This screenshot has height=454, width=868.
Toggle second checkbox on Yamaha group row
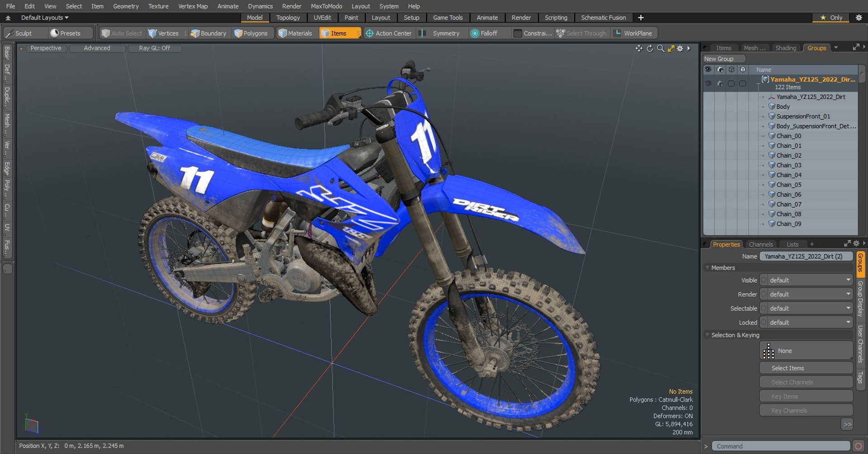[743, 84]
